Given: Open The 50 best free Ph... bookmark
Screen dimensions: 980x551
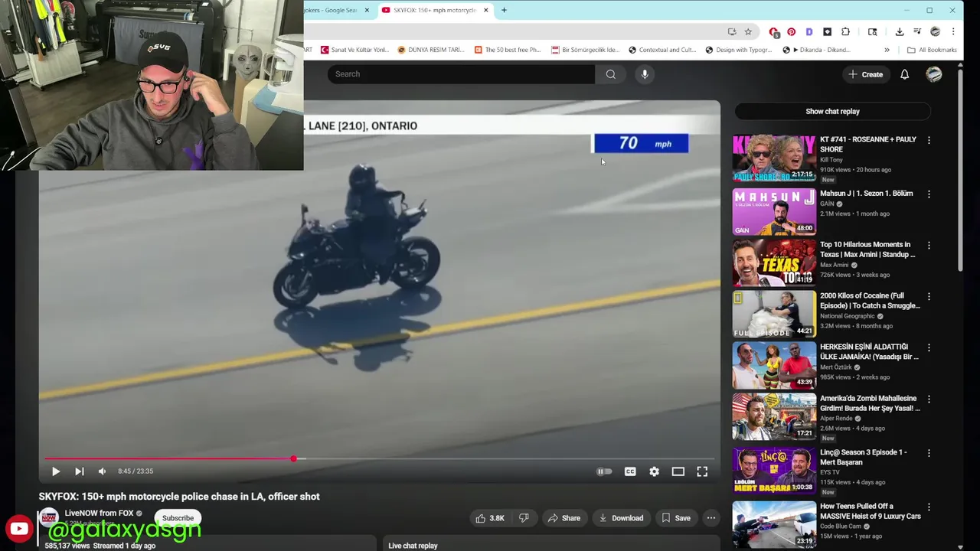Looking at the screenshot, I should pyautogui.click(x=507, y=50).
